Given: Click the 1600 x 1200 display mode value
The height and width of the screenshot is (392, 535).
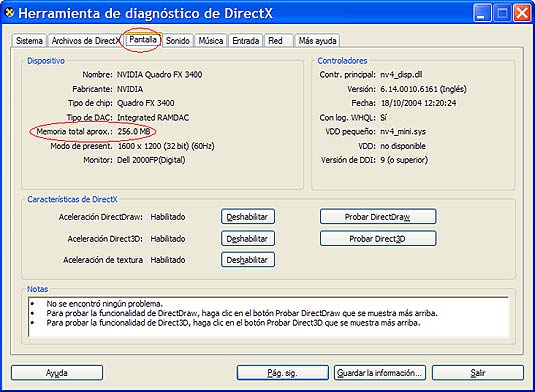Looking at the screenshot, I should [166, 146].
